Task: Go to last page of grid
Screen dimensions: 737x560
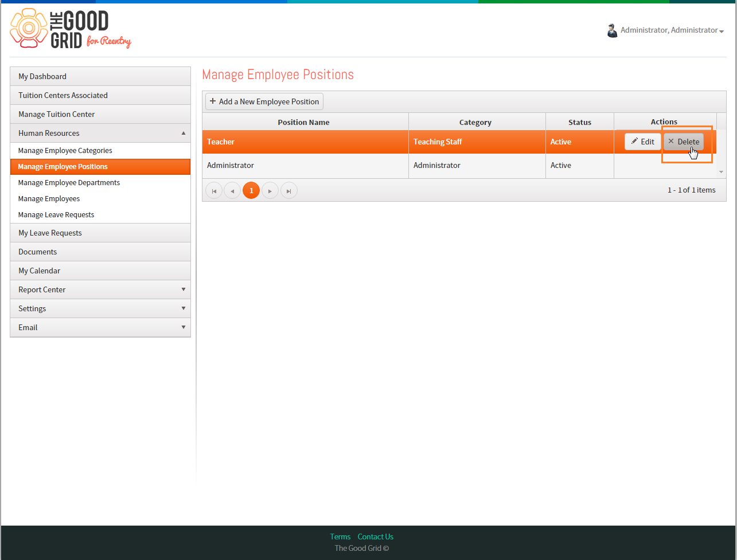Action: [289, 190]
